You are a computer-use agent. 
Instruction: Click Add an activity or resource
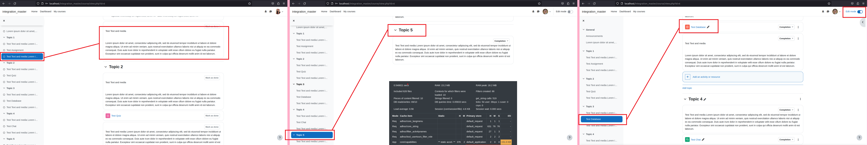[706, 77]
